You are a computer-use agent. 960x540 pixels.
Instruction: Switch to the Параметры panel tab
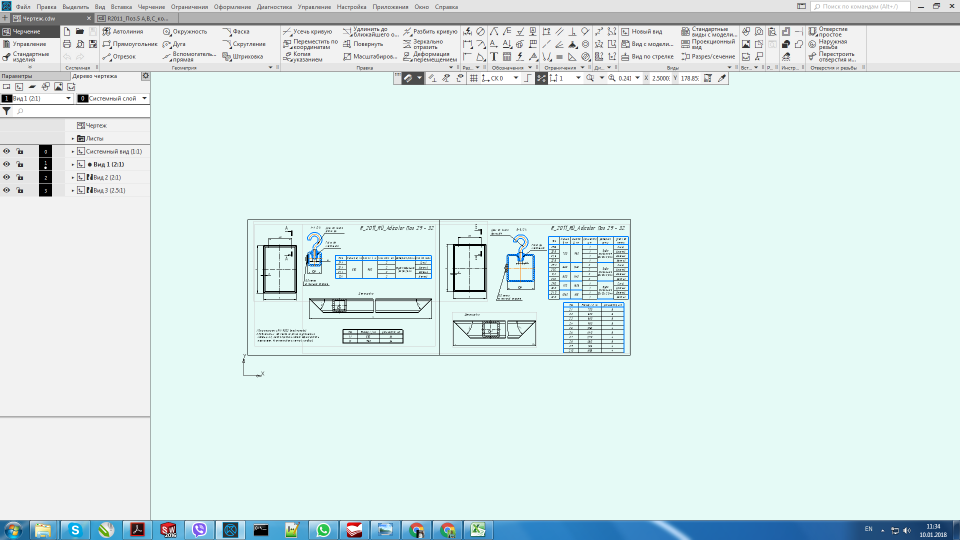click(17, 76)
